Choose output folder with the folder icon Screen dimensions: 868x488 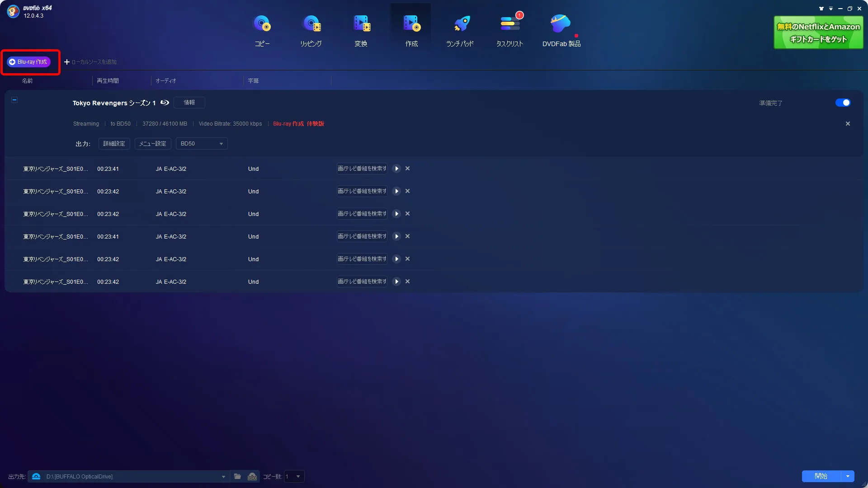click(x=237, y=476)
